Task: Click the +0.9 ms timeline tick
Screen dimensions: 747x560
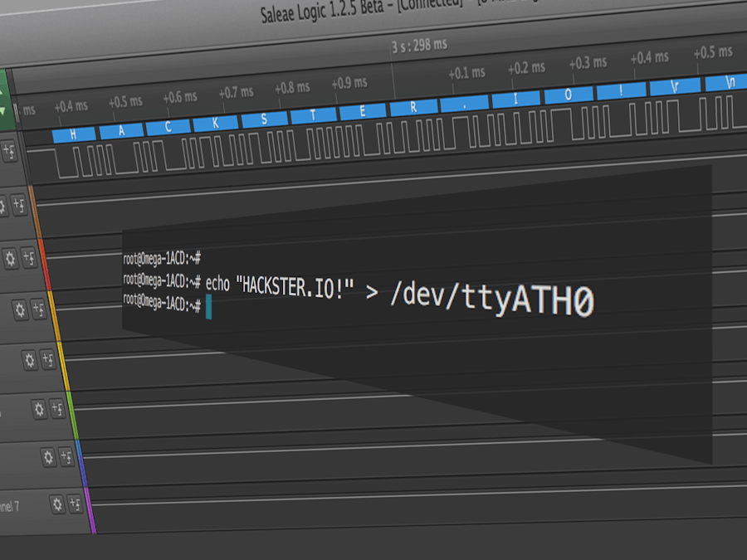Action: pyautogui.click(x=349, y=83)
